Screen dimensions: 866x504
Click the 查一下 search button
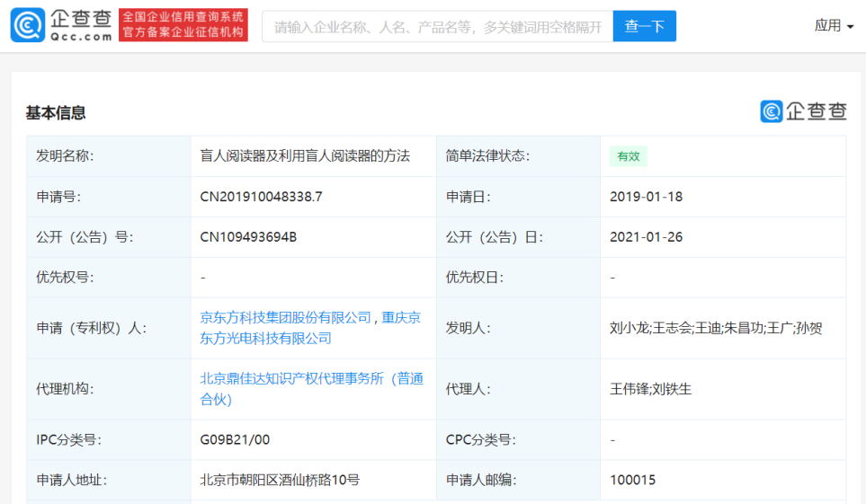[x=645, y=26]
